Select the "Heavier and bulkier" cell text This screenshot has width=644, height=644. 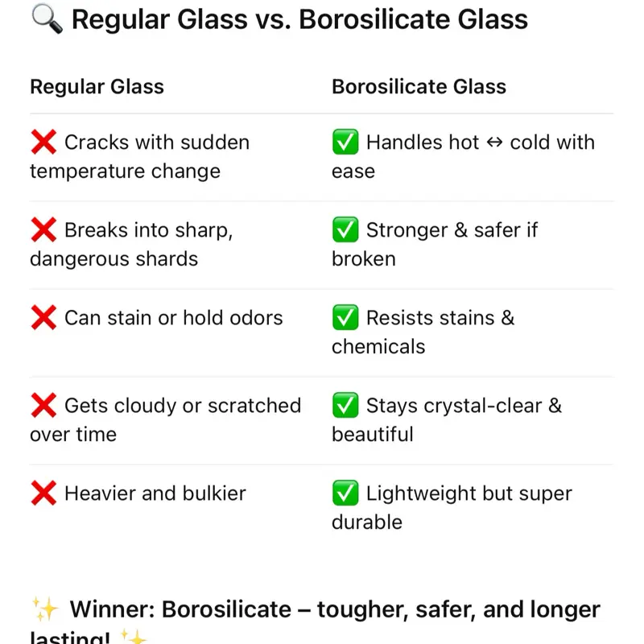(155, 493)
